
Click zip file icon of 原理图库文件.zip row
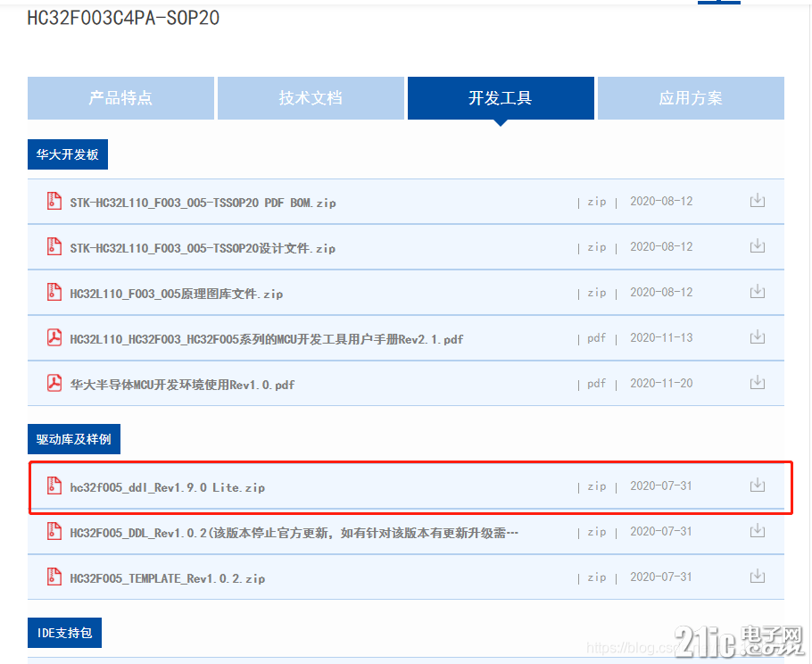tap(54, 292)
